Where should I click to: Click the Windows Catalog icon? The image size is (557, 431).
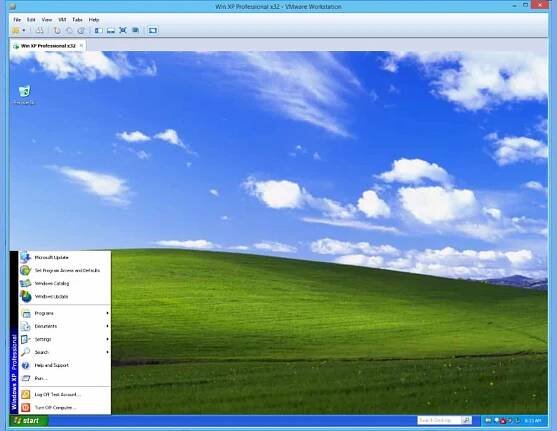[26, 283]
